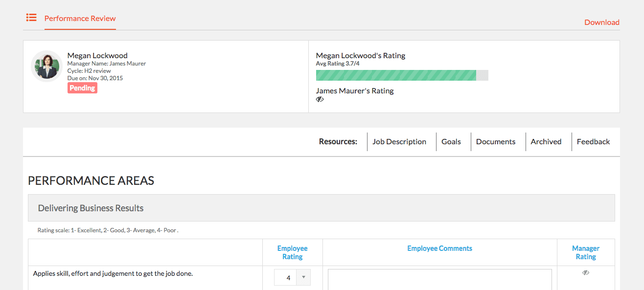This screenshot has height=290, width=644.
Task: Click the Employee Rating column header
Action: (x=293, y=252)
